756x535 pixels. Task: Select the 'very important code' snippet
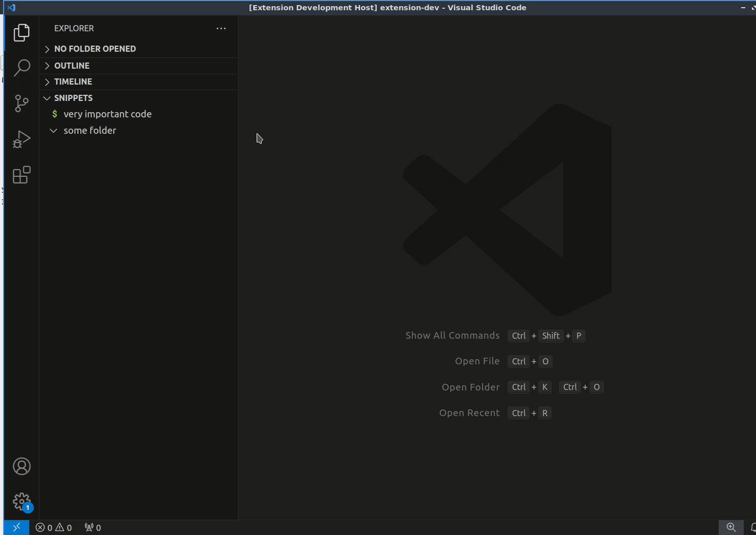107,114
